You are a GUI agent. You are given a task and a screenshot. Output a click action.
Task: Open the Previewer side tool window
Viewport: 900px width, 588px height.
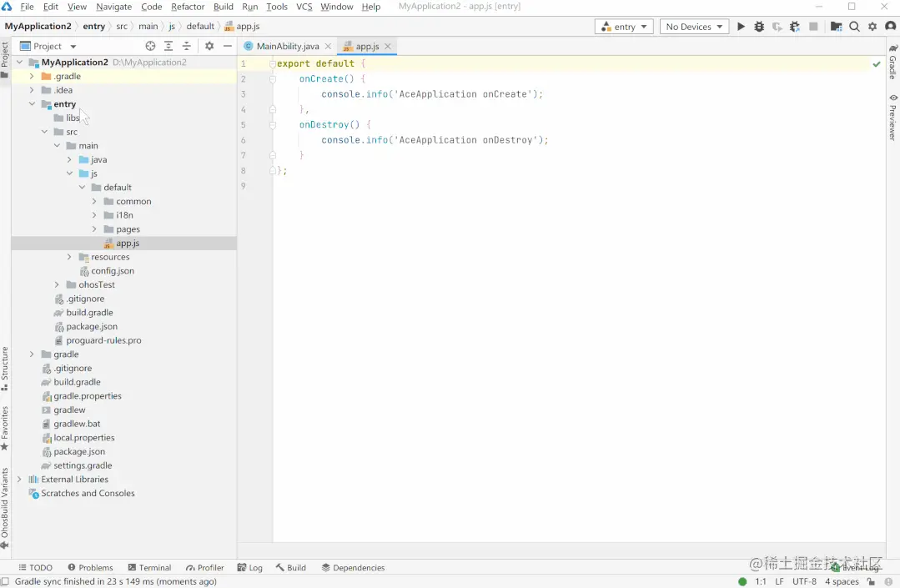click(893, 118)
